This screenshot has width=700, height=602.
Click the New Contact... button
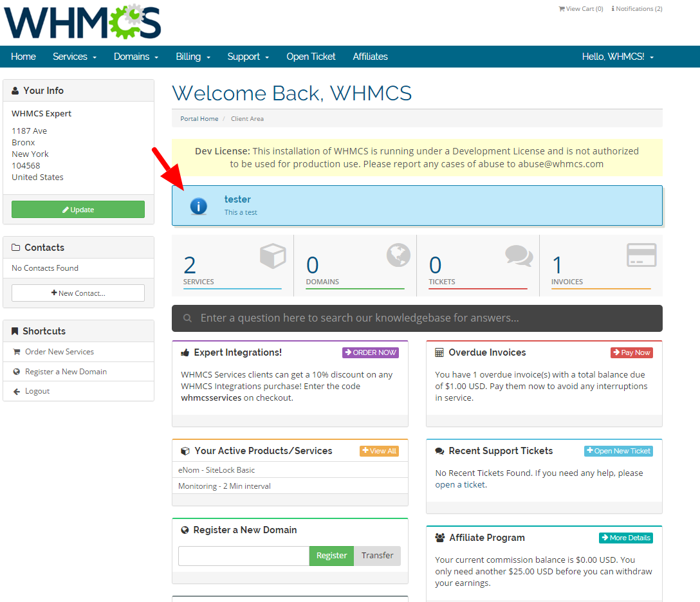78,293
